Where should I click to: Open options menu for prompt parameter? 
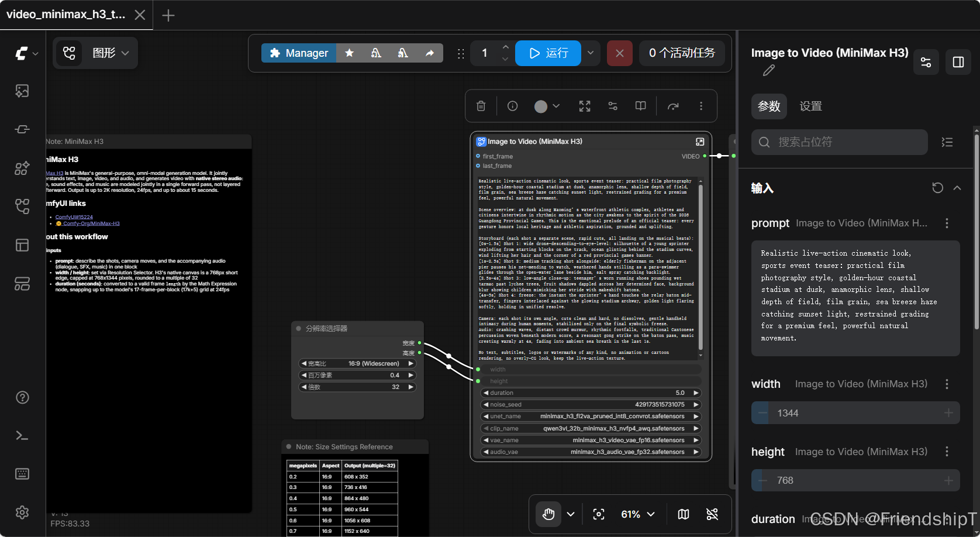tap(947, 223)
